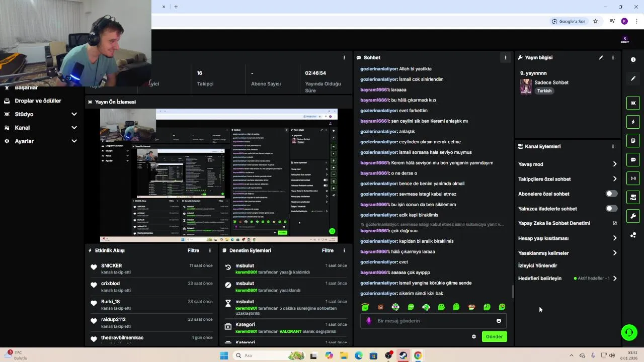Select the layout panel icon in the right sidebar

[633, 197]
